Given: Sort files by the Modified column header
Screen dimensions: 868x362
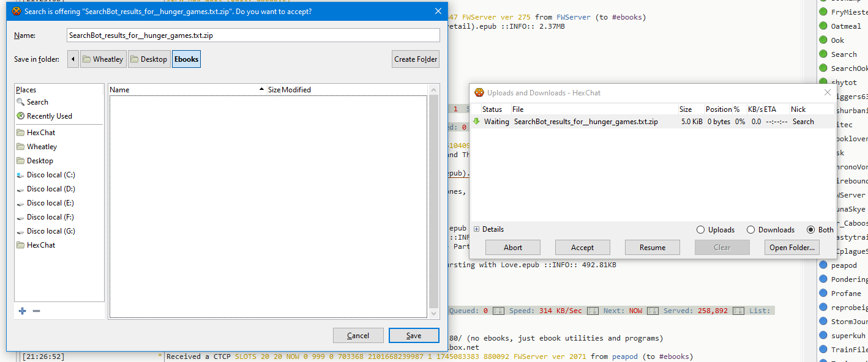Looking at the screenshot, I should pyautogui.click(x=353, y=90).
